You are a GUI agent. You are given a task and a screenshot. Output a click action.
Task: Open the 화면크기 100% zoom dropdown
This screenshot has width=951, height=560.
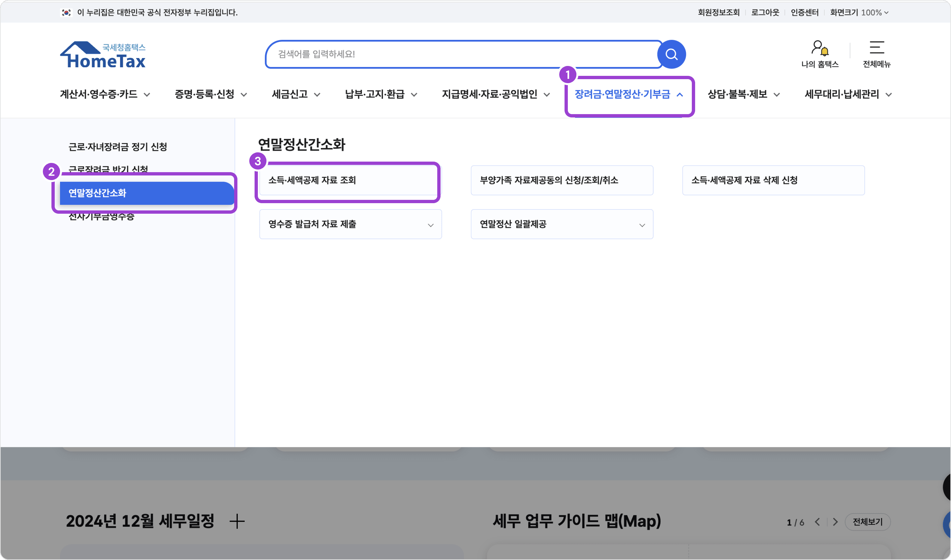(859, 13)
